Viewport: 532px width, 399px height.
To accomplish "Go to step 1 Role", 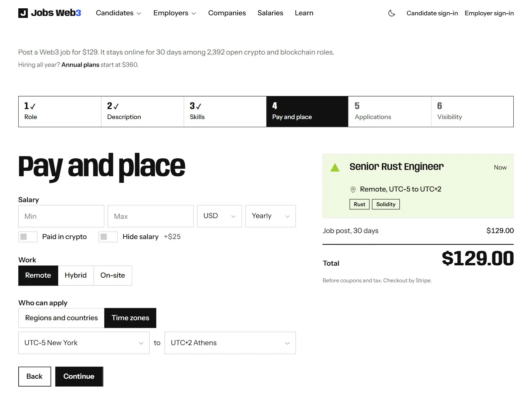I will pos(60,112).
